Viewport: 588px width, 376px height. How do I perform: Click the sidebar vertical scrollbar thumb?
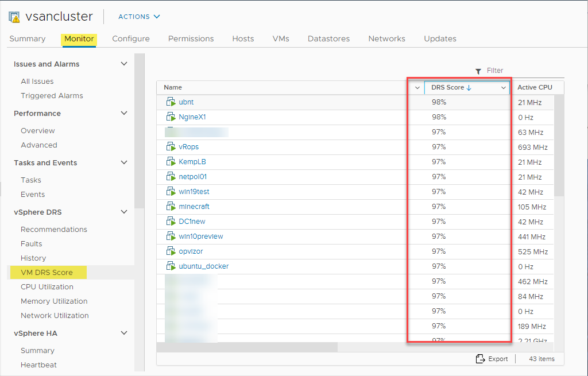(139, 131)
